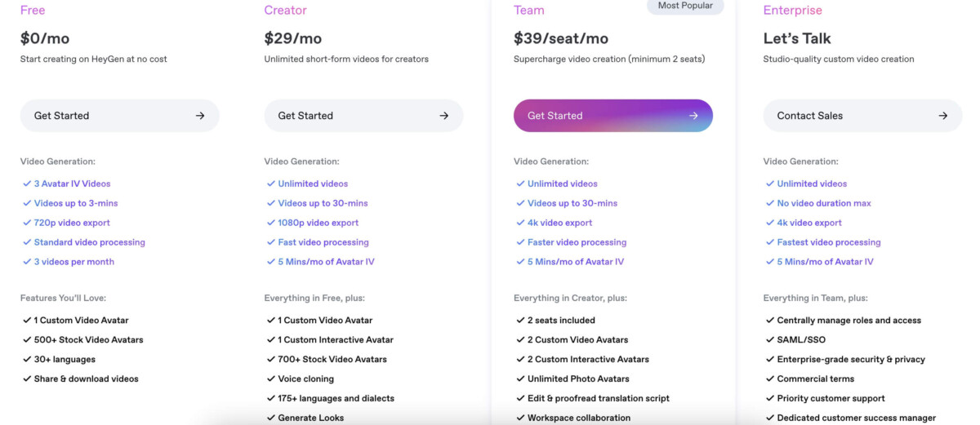Click the Team plan Get Started button
Viewport: 980px width, 425px height.
pyautogui.click(x=613, y=116)
